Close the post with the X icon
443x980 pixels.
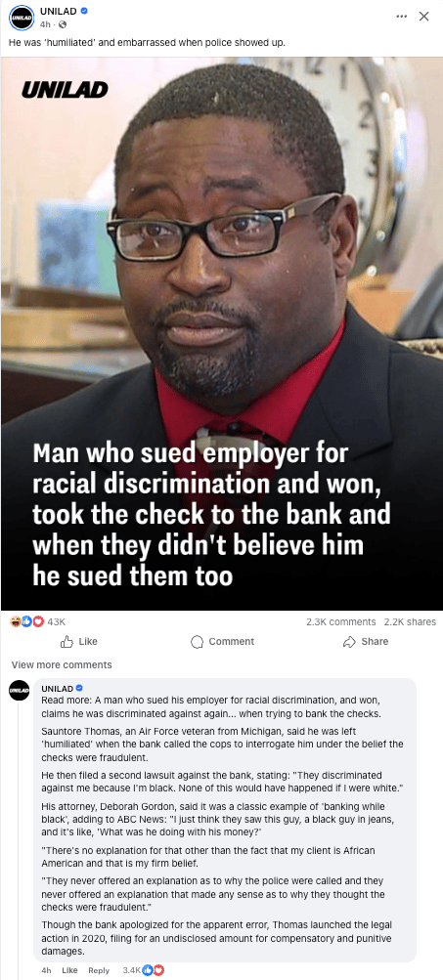coord(423,17)
